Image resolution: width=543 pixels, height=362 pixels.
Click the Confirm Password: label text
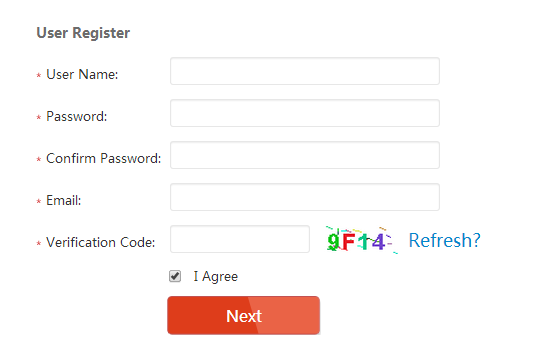104,159
